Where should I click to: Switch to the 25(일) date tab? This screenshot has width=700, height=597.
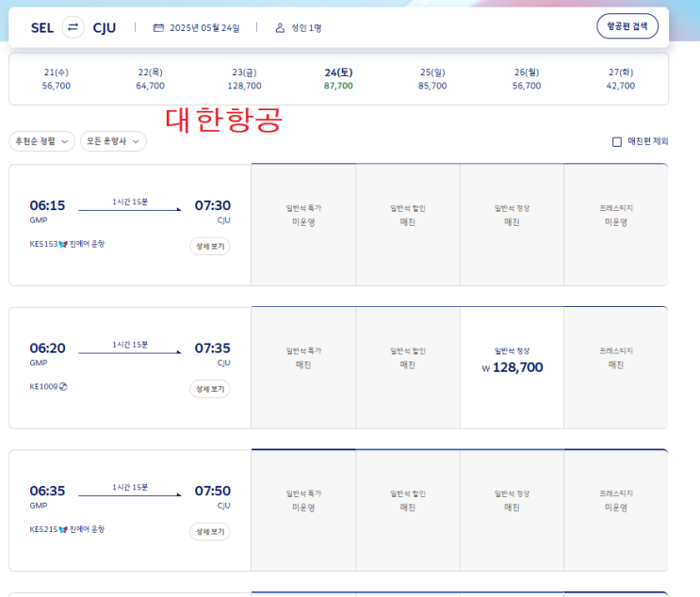tap(432, 78)
